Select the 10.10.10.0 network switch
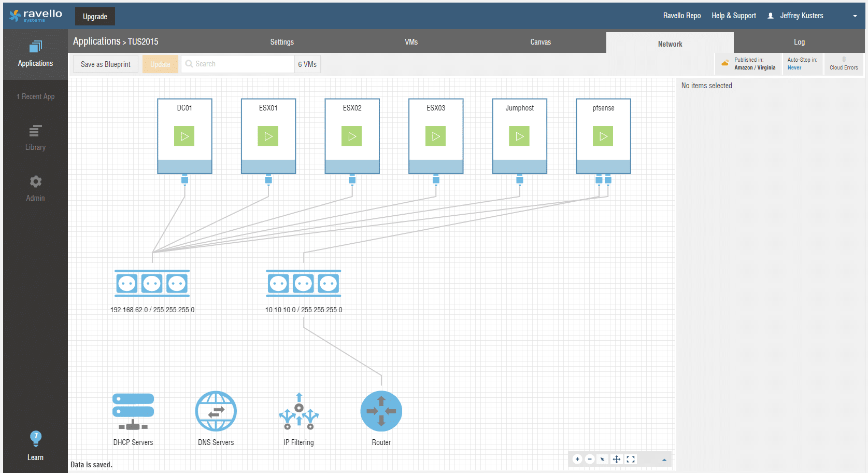 coord(303,283)
